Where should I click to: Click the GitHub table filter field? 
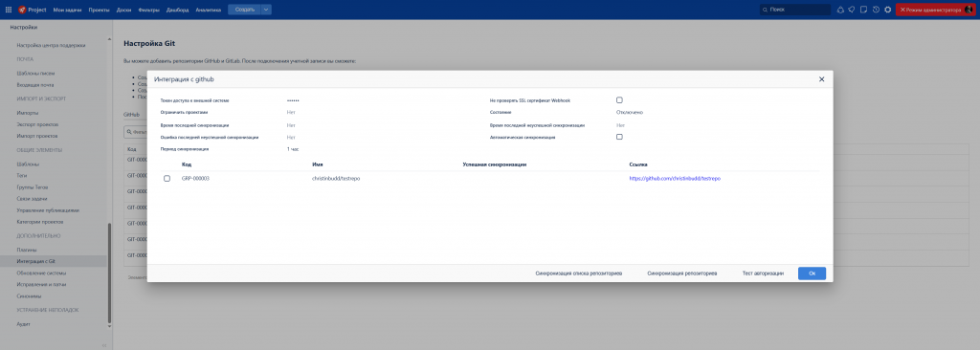click(135, 133)
